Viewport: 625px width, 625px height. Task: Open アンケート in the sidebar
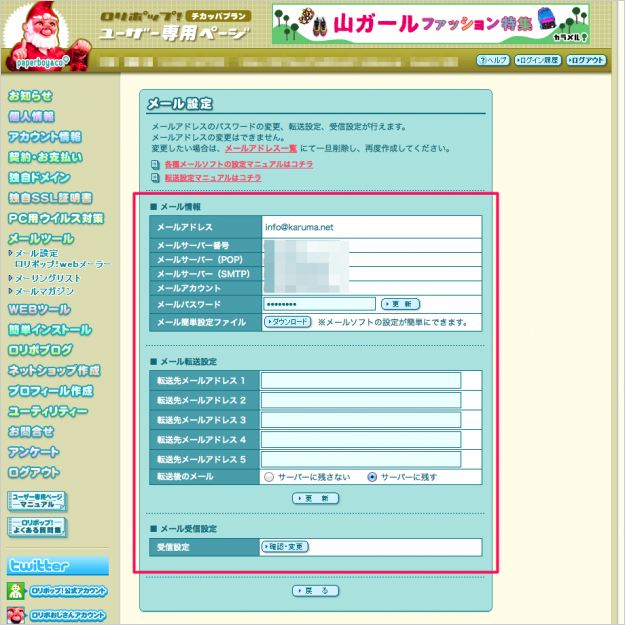pyautogui.click(x=34, y=452)
